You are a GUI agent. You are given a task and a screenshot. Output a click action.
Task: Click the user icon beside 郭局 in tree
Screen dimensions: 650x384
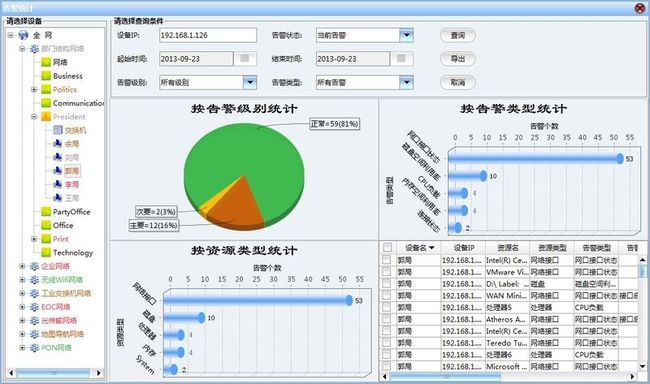pyautogui.click(x=58, y=171)
